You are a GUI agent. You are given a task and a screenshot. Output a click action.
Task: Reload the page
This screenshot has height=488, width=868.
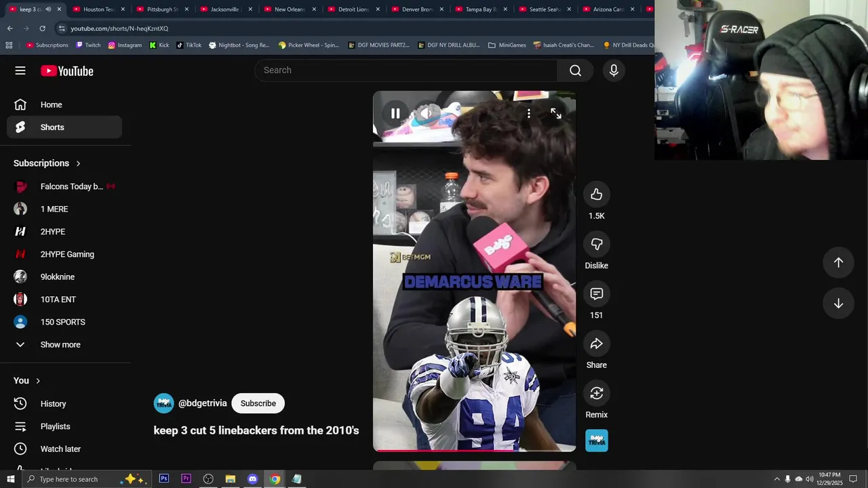pyautogui.click(x=42, y=28)
